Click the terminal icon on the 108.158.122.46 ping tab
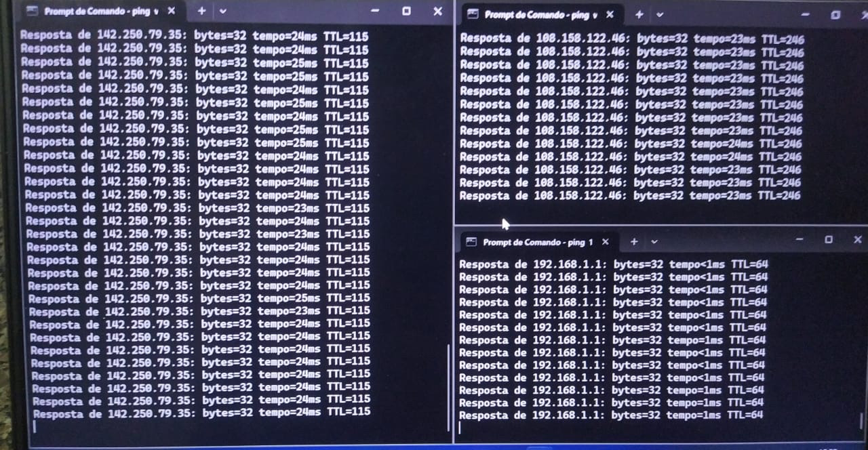 tap(473, 14)
